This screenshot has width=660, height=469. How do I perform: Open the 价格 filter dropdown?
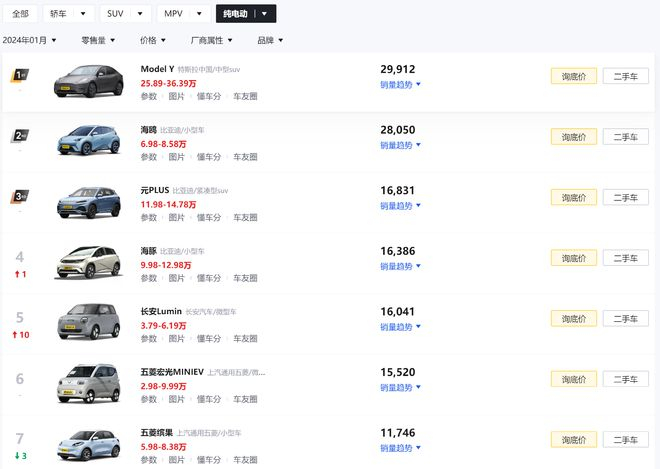click(x=153, y=40)
